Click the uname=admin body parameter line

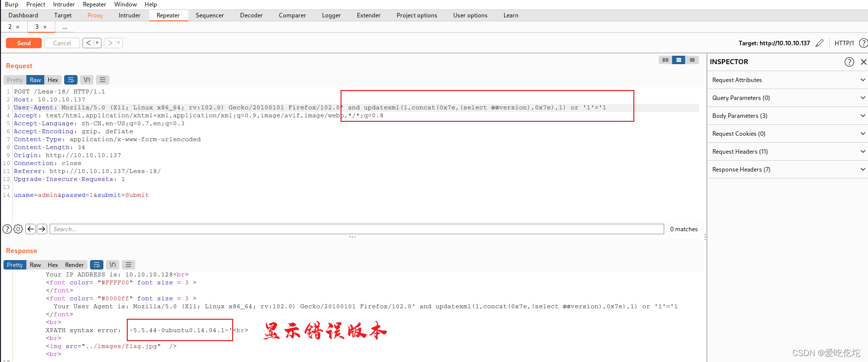pos(82,195)
